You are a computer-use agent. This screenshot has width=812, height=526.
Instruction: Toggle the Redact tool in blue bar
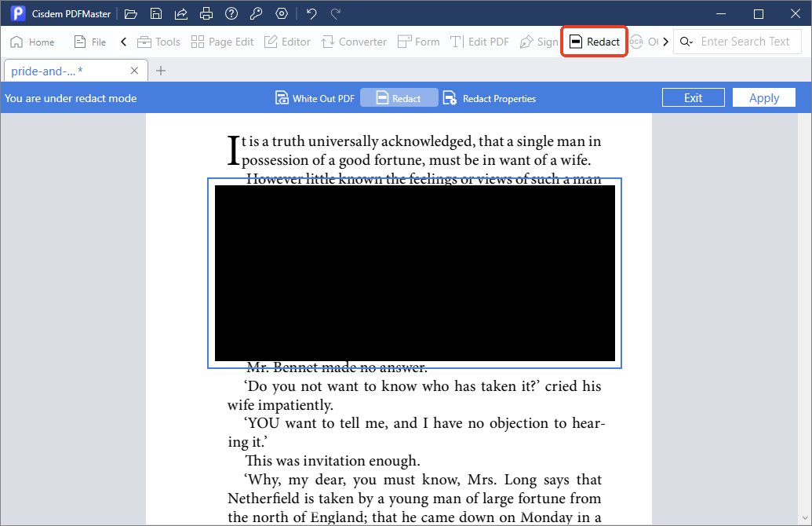[399, 98]
